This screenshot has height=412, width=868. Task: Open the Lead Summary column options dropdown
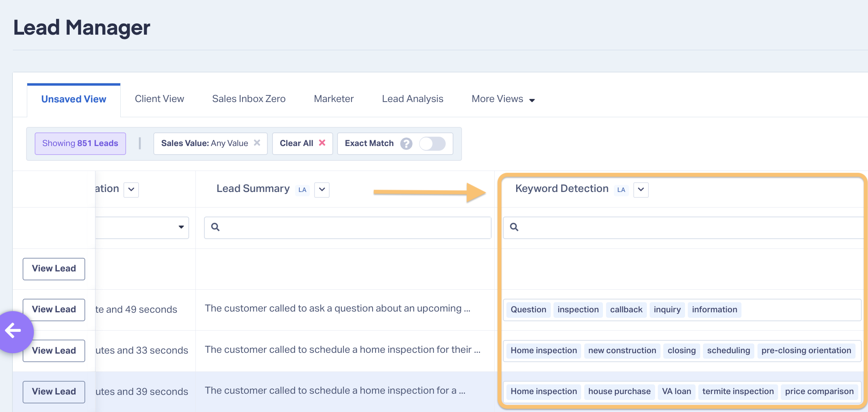(x=322, y=190)
